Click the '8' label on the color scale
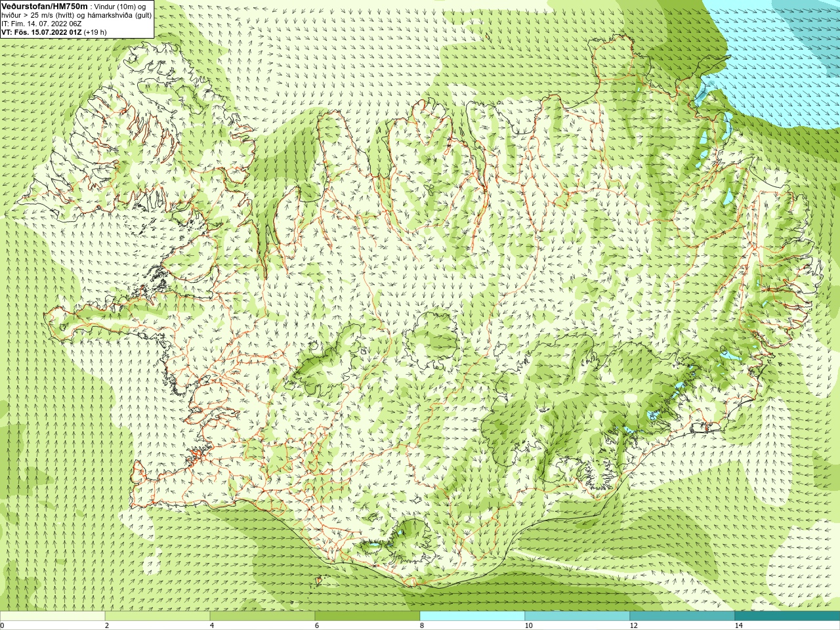This screenshot has height=630, width=840. [x=422, y=625]
